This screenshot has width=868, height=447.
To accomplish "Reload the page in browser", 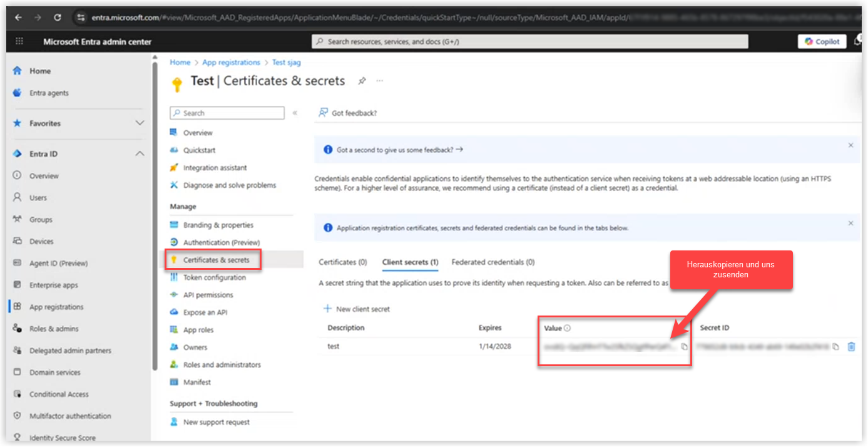I will click(x=58, y=18).
